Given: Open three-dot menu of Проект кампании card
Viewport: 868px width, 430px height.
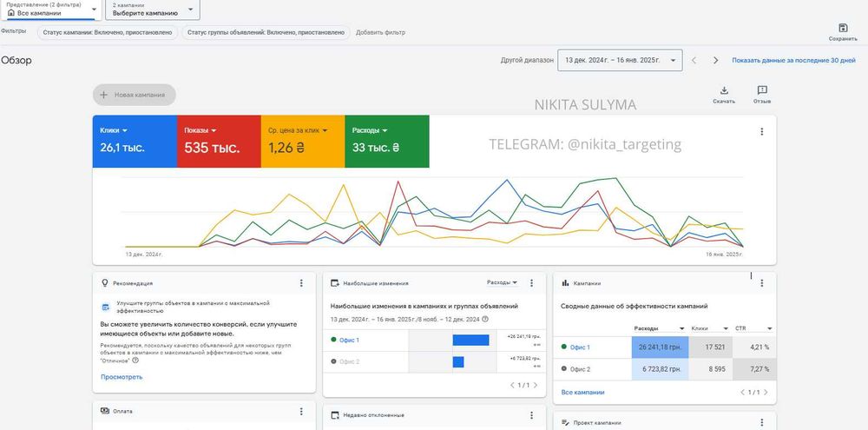Looking at the screenshot, I should 762,421.
